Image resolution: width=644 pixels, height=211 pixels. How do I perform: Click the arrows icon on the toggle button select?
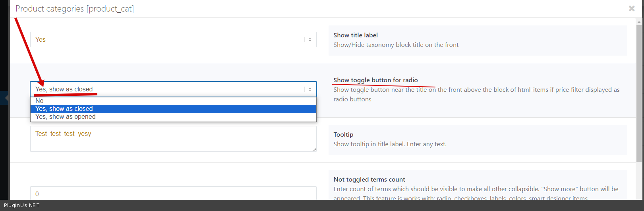(310, 89)
